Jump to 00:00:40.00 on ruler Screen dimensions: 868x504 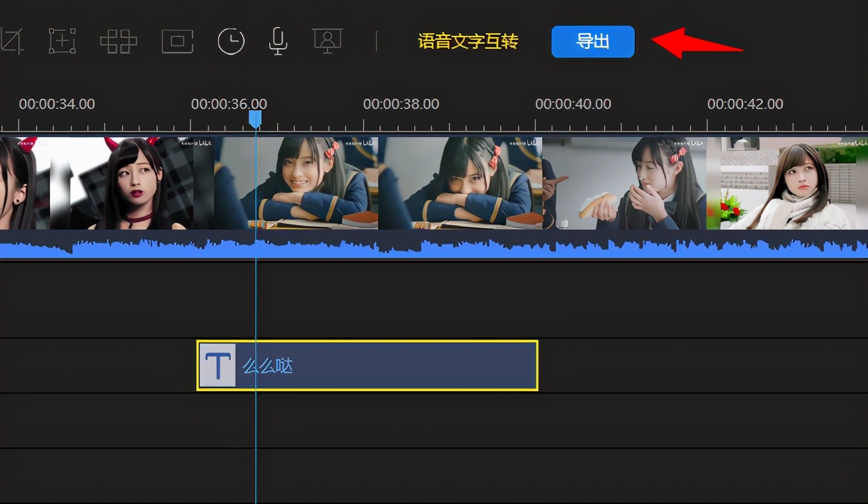click(573, 104)
